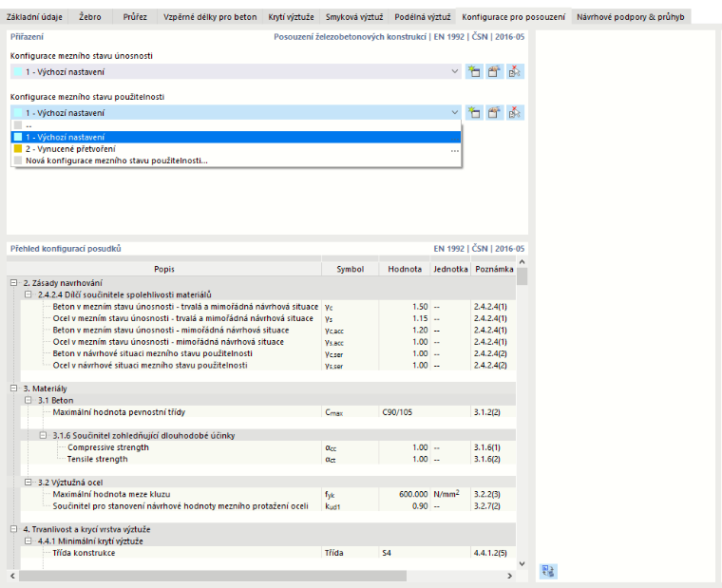This screenshot has height=588, width=722.
Task: Collapse 3.2 Výztužná ocel node
Action: click(x=28, y=483)
